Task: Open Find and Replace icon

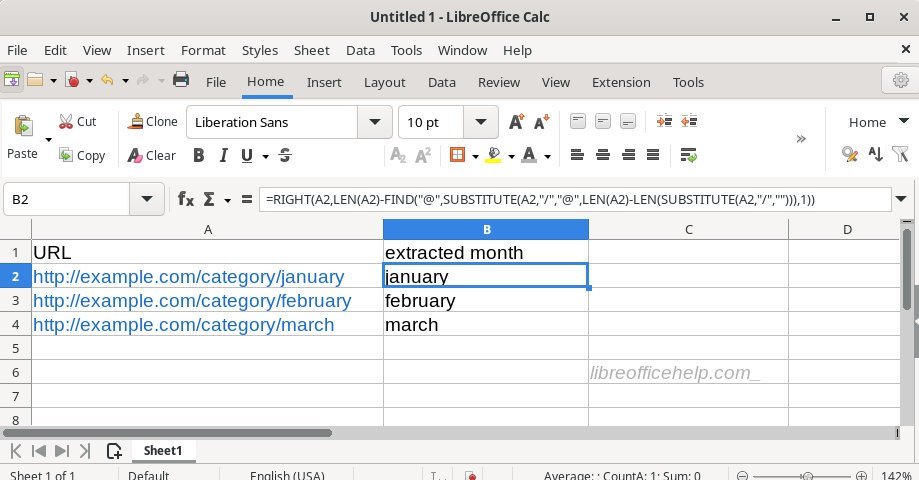Action: pos(850,154)
